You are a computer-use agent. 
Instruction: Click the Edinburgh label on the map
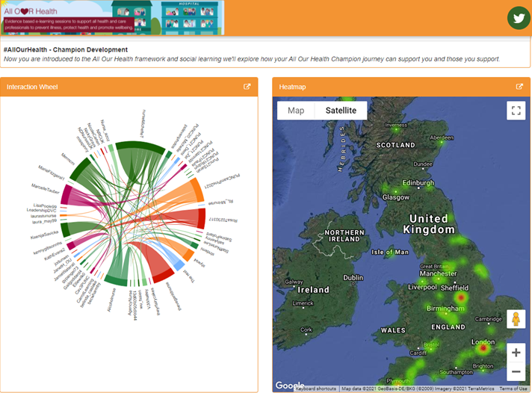tap(418, 183)
